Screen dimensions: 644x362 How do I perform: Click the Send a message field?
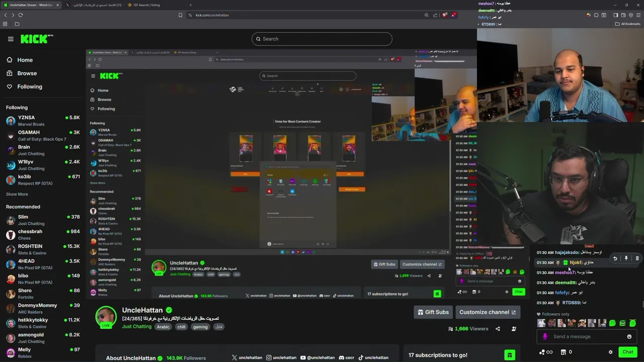point(586,337)
